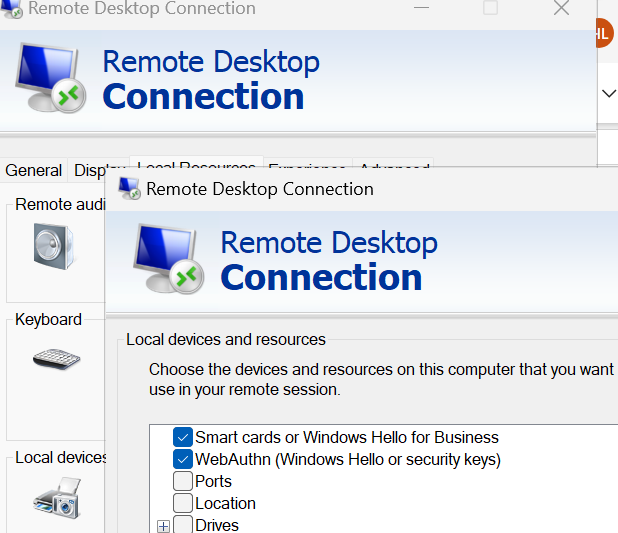Click the 'Location' list entry text
Screen dimensions: 618x533
coord(225,503)
